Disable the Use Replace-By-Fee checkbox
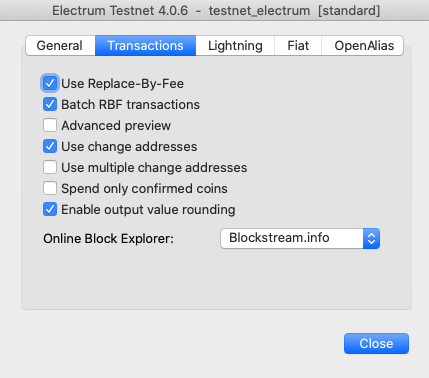The height and width of the screenshot is (378, 429). click(x=50, y=83)
